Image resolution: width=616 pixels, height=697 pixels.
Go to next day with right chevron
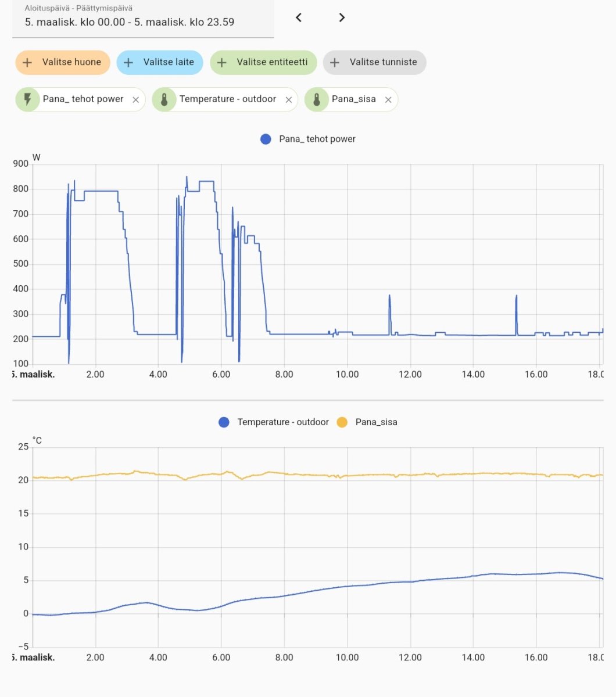click(x=342, y=17)
